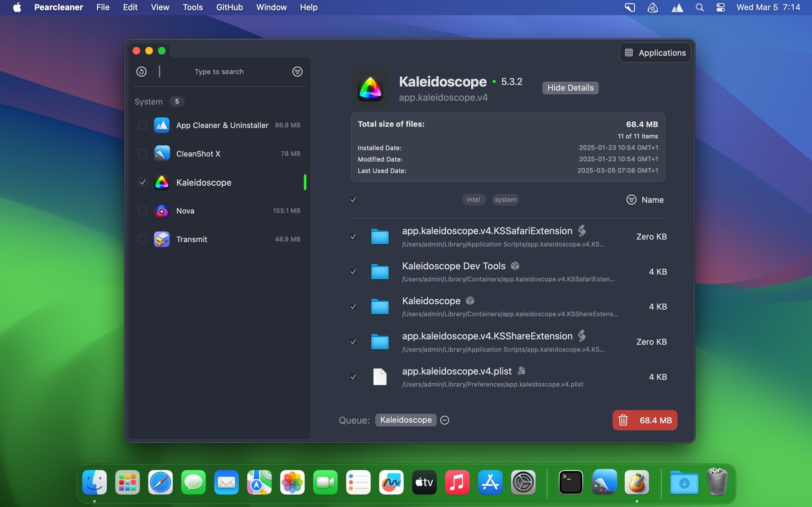This screenshot has height=507, width=812.
Task: Click the red trash uninstall button
Action: (644, 420)
